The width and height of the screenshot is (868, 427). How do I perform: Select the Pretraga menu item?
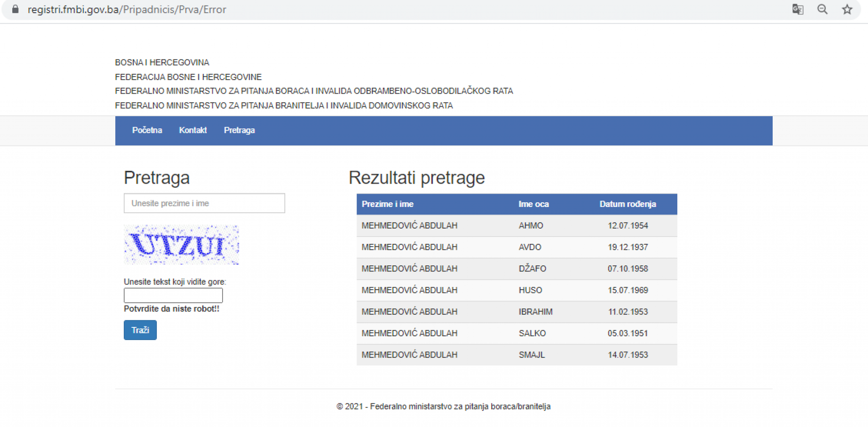click(x=239, y=130)
